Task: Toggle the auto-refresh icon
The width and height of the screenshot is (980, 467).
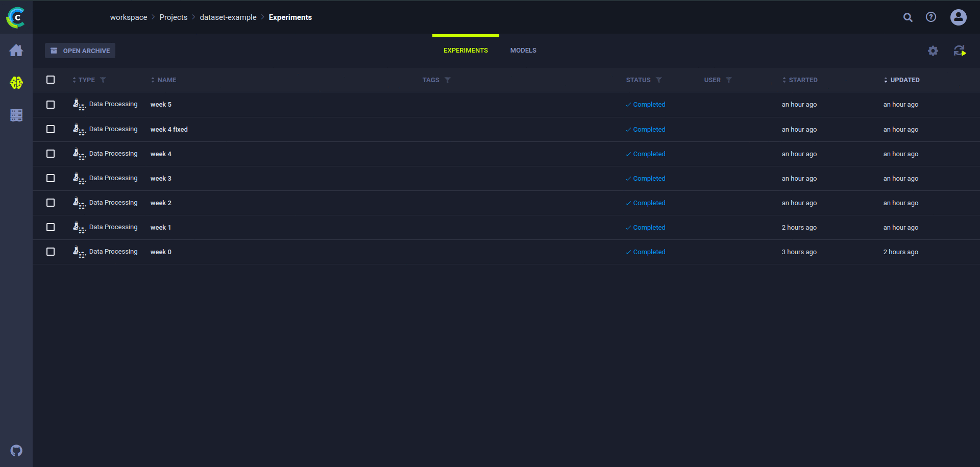Action: pyautogui.click(x=960, y=51)
